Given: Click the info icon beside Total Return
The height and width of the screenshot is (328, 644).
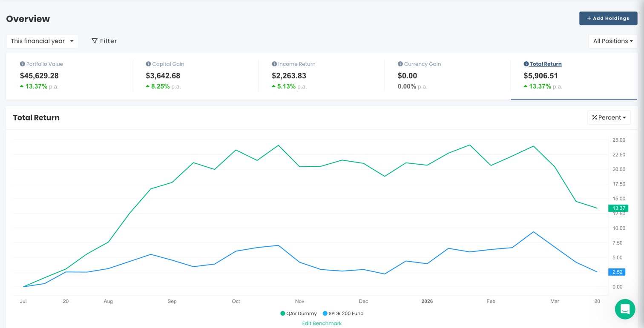Looking at the screenshot, I should coord(526,64).
